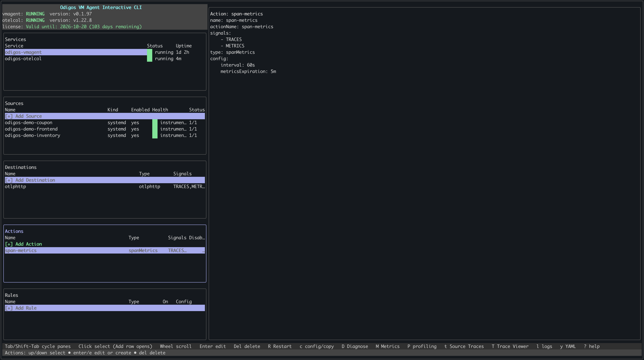Click the 'P profiling' shortcut hint
The image size is (644, 360).
(422, 346)
